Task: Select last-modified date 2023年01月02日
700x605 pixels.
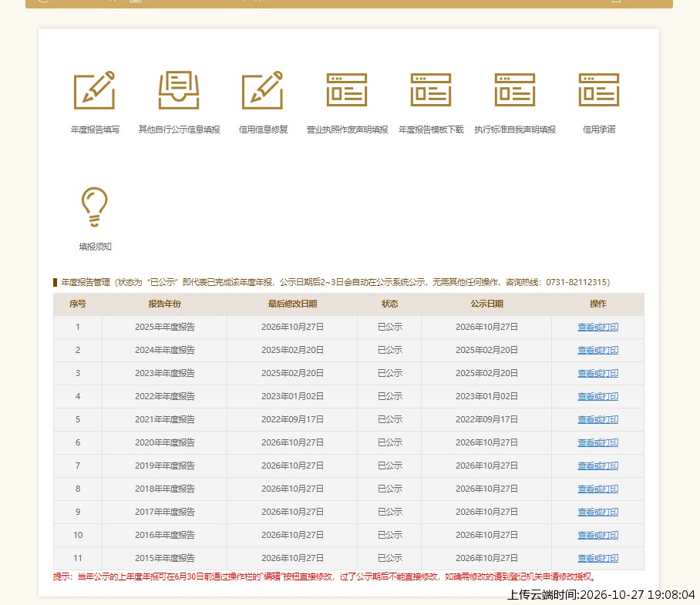Action: 292,397
